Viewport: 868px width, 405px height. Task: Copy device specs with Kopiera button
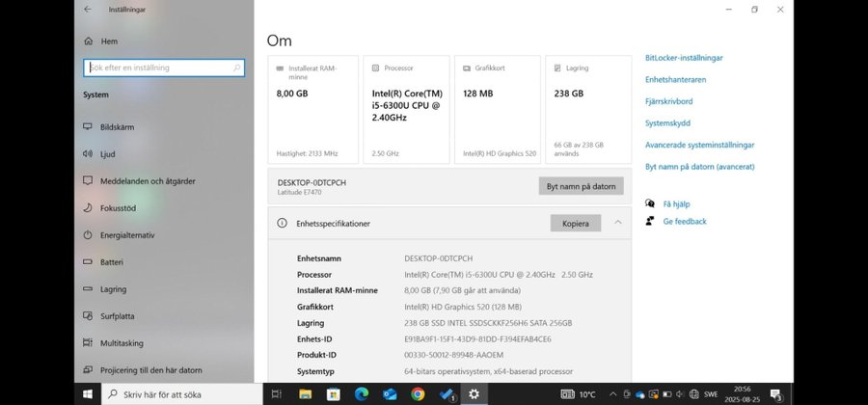[576, 224]
